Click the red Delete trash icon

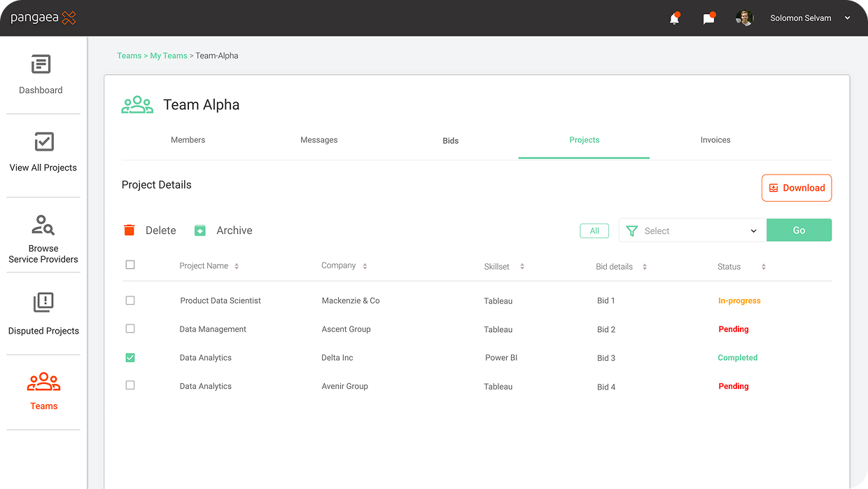[129, 230]
